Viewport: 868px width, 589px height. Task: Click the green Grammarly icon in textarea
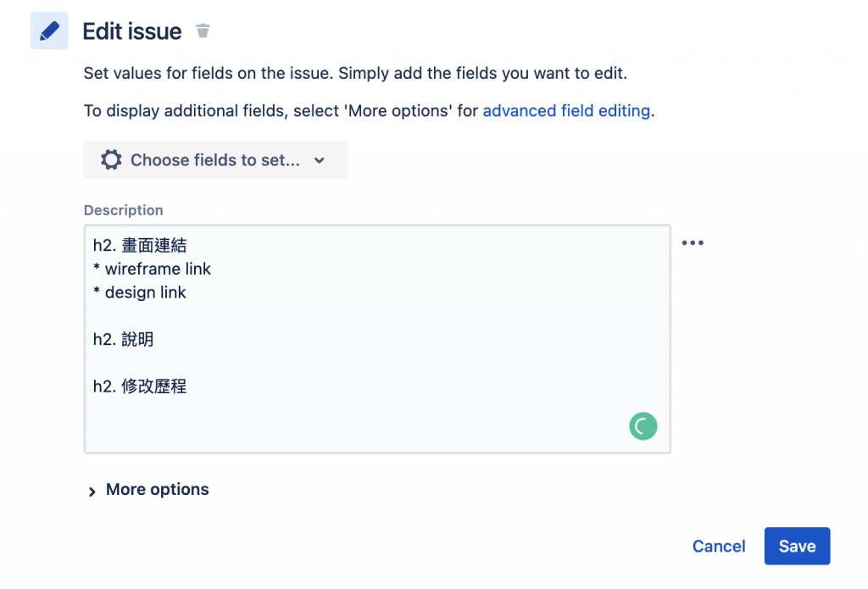tap(643, 425)
